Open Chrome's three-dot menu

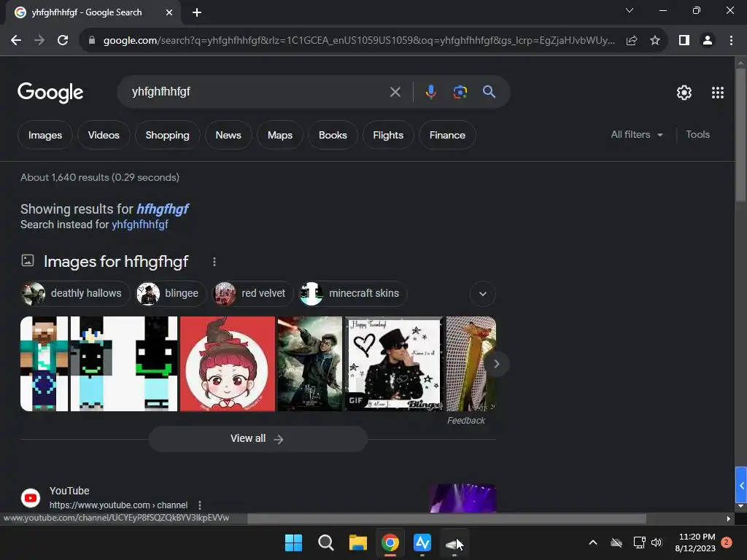coord(731,41)
